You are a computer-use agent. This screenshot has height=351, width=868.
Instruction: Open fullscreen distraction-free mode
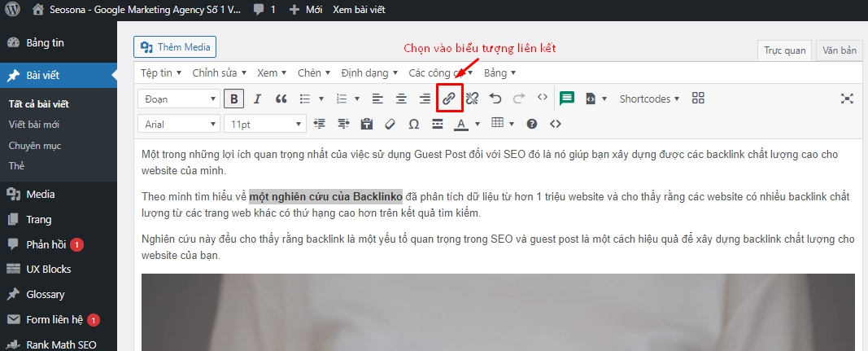pyautogui.click(x=847, y=99)
